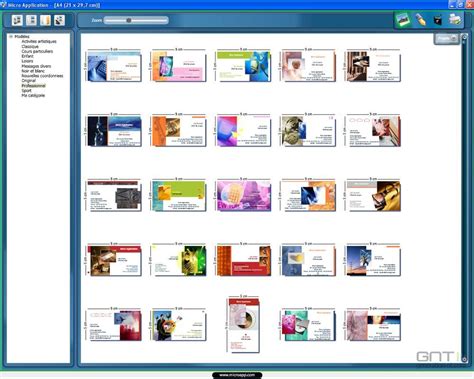The width and height of the screenshot is (474, 379).
Task: Click the second top-left toolbar icon with blue page
Action: pos(31,20)
